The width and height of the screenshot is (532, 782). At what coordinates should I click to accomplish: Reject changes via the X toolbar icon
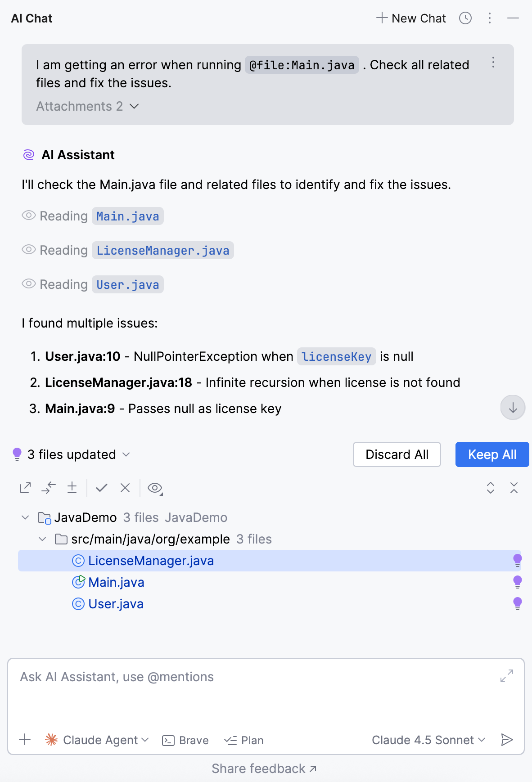[125, 488]
